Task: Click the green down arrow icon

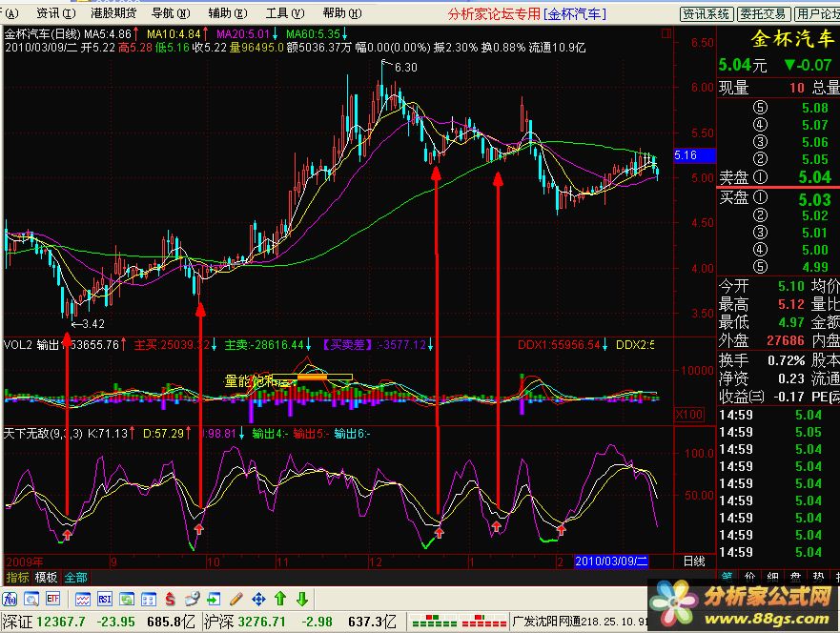Action: tap(302, 599)
